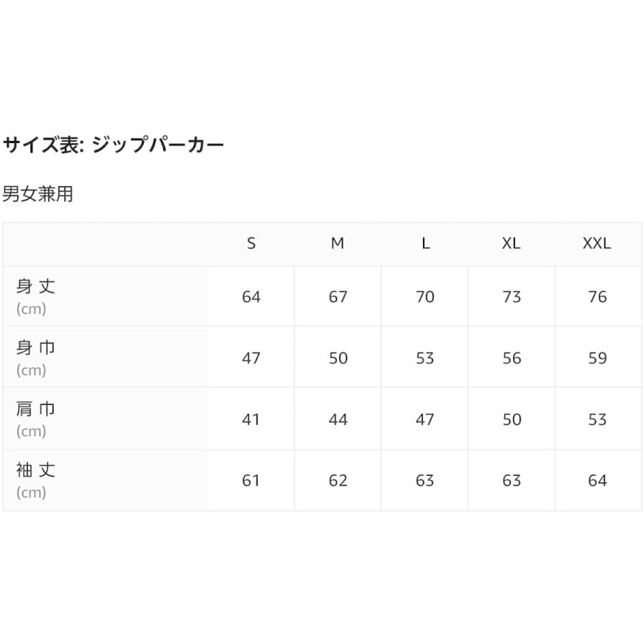
Task: Select the 身丈 (cm) row label
Action: pos(35,296)
